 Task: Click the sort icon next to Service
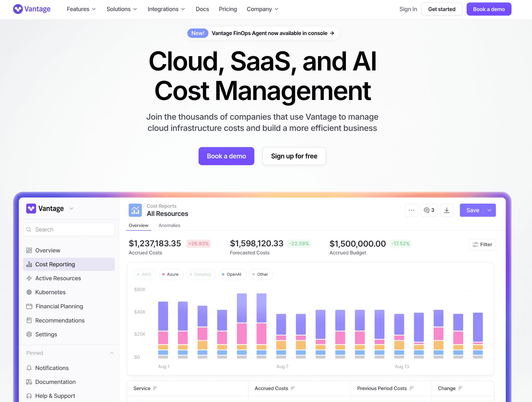click(155, 388)
